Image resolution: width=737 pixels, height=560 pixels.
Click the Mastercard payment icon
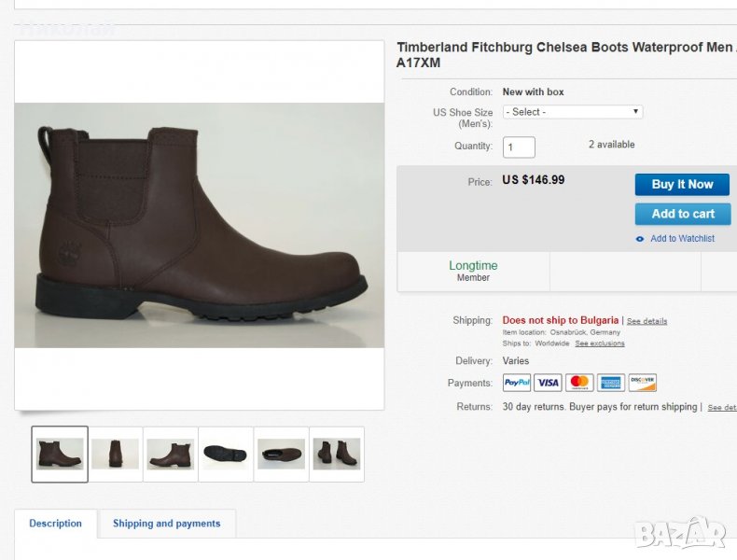click(579, 383)
